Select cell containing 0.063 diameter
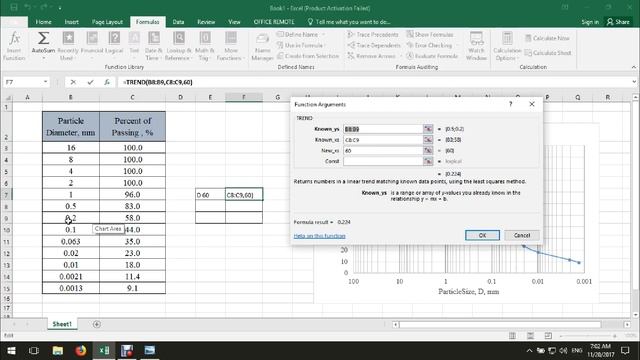640x360 pixels. coord(71,241)
